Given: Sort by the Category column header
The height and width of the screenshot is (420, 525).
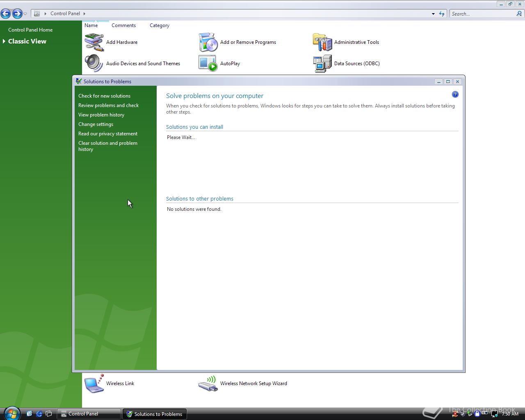Looking at the screenshot, I should click(x=160, y=25).
